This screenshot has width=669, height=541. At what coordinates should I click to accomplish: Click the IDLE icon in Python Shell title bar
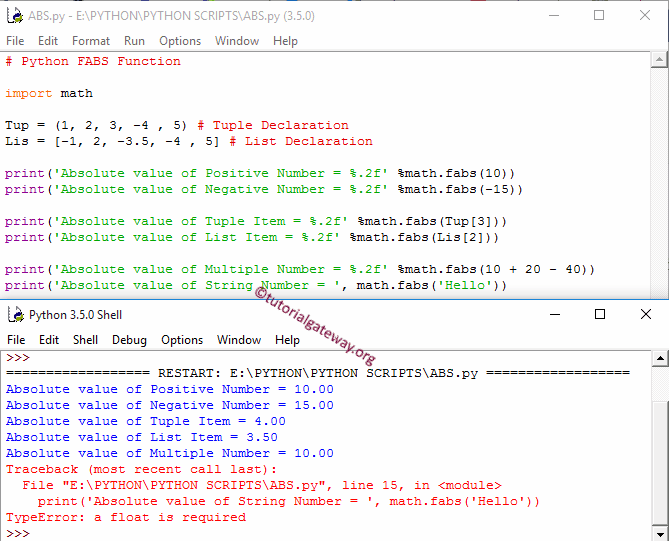(x=16, y=315)
